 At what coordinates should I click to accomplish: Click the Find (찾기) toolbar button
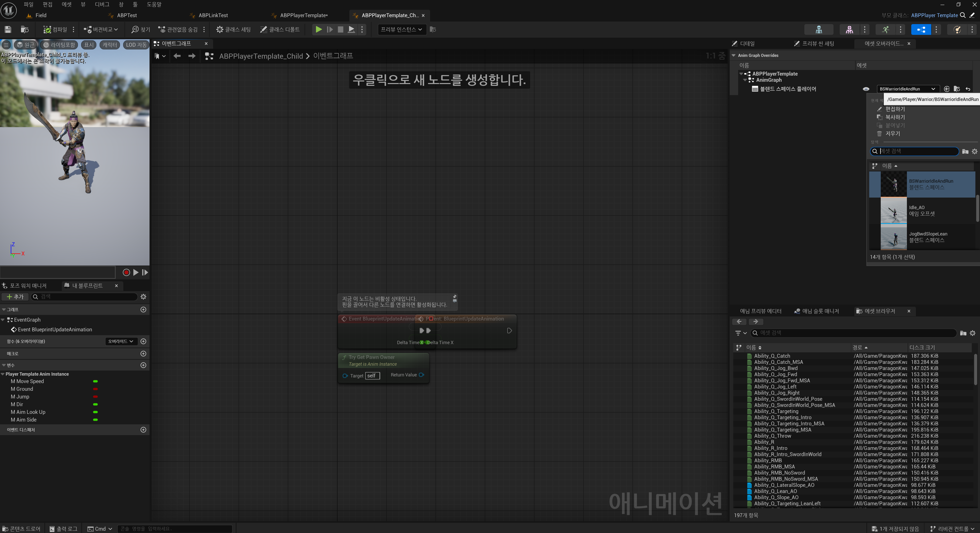click(141, 29)
